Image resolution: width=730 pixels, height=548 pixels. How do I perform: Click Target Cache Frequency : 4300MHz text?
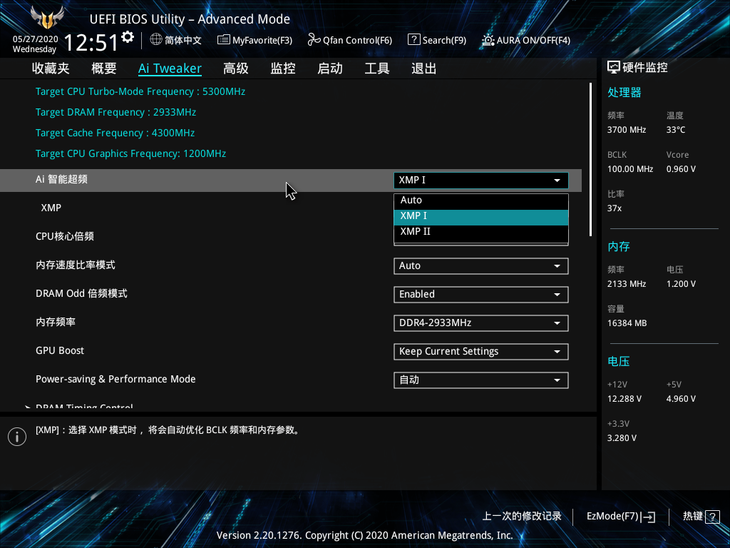(x=115, y=133)
